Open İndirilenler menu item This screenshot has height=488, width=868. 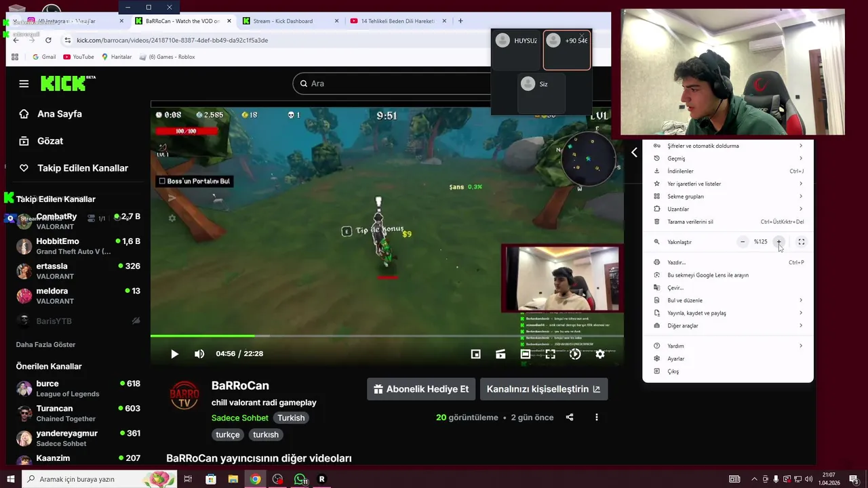[x=728, y=171]
